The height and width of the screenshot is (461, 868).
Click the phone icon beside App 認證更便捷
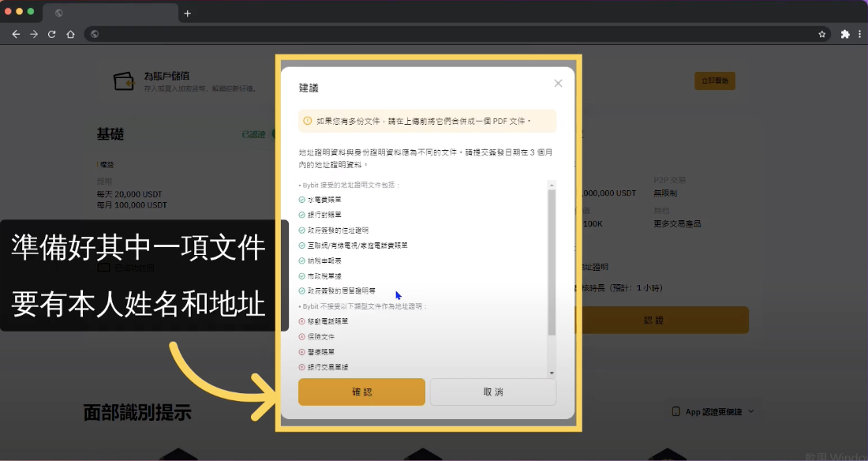(x=676, y=412)
